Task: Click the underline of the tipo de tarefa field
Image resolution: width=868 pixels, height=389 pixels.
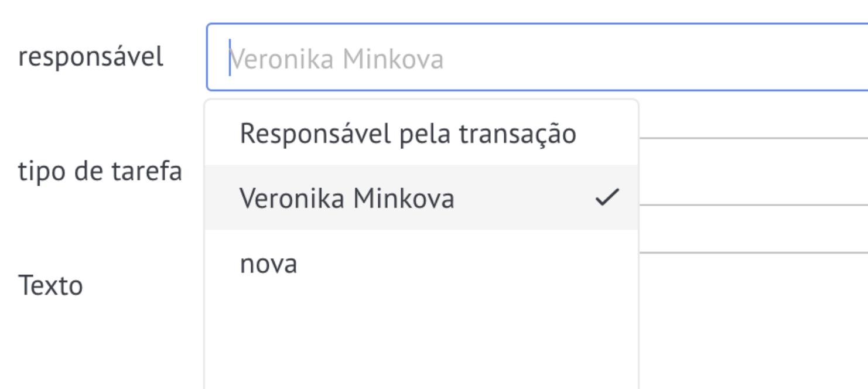Action: coord(753,204)
